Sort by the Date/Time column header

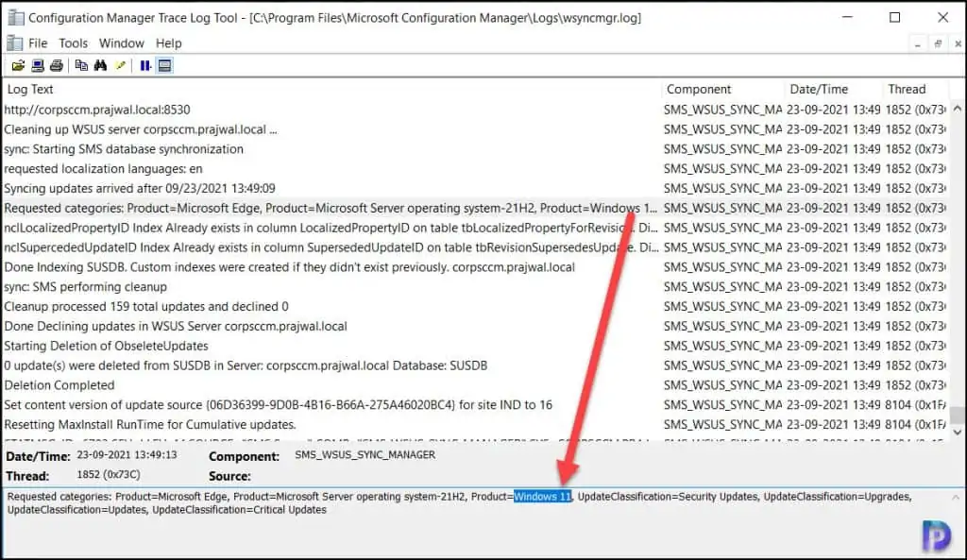tap(835, 89)
